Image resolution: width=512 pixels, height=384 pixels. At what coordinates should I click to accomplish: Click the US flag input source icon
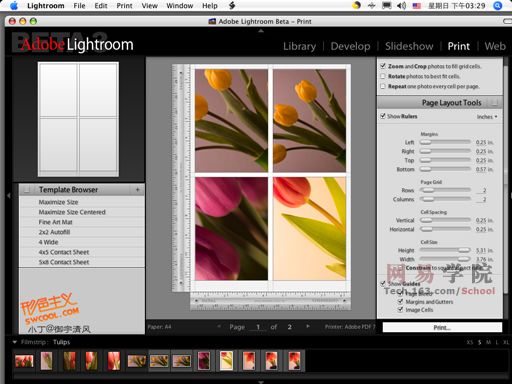coord(416,6)
